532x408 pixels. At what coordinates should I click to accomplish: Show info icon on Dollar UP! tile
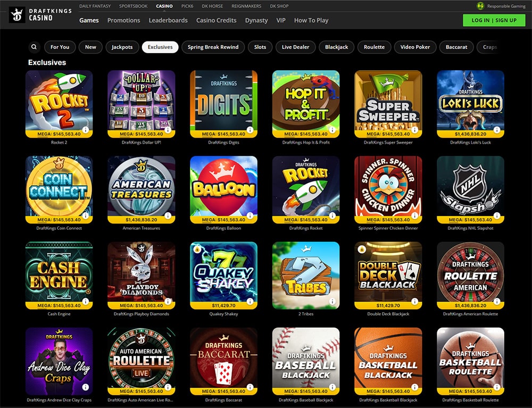pos(168,130)
